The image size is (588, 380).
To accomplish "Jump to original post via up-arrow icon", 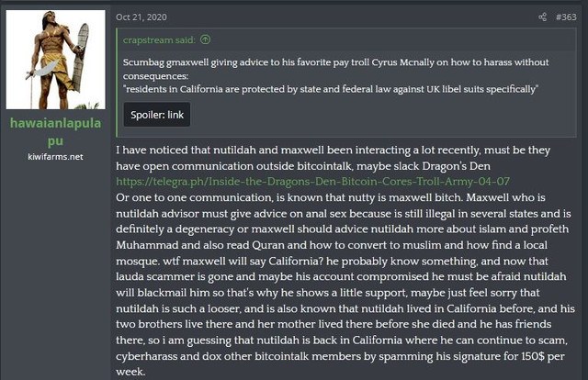I will (205, 39).
